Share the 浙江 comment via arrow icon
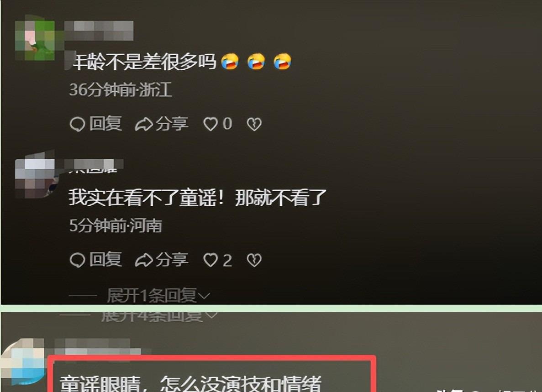 (x=144, y=124)
